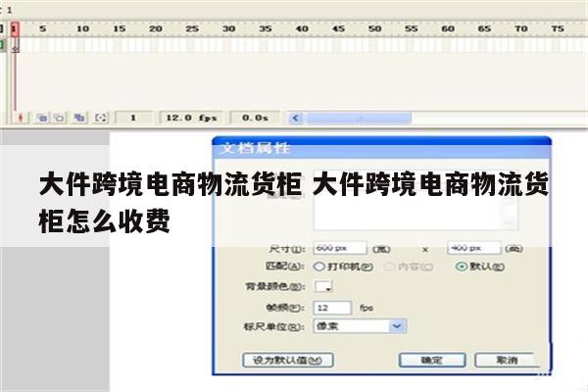Click frame 45 on the timeline ruler
This screenshot has height=392, width=588.
(338, 28)
